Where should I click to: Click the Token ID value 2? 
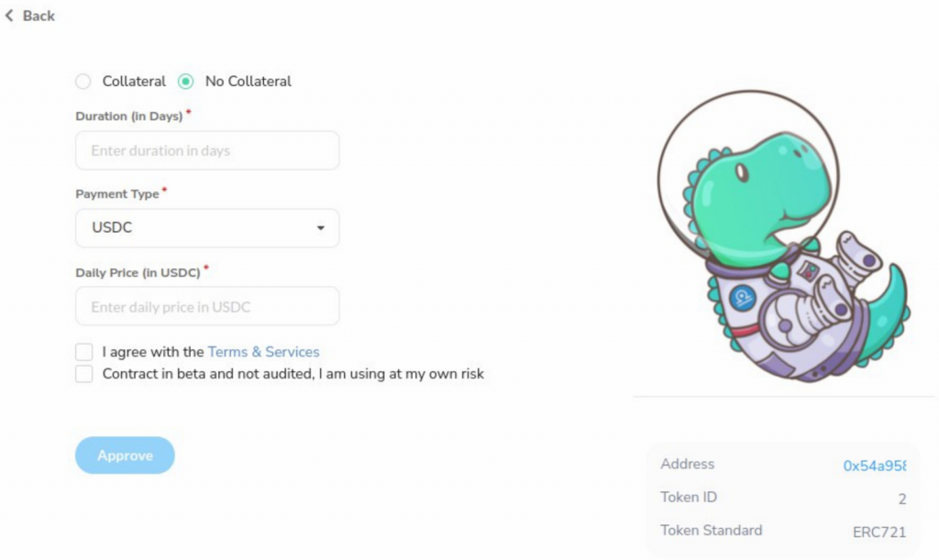[902, 499]
